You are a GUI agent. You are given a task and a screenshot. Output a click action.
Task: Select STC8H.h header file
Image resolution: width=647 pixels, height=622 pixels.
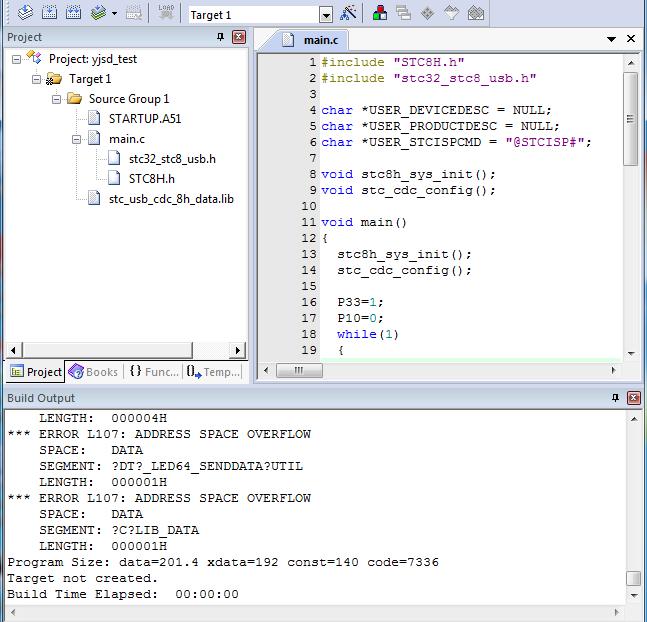coord(151,179)
